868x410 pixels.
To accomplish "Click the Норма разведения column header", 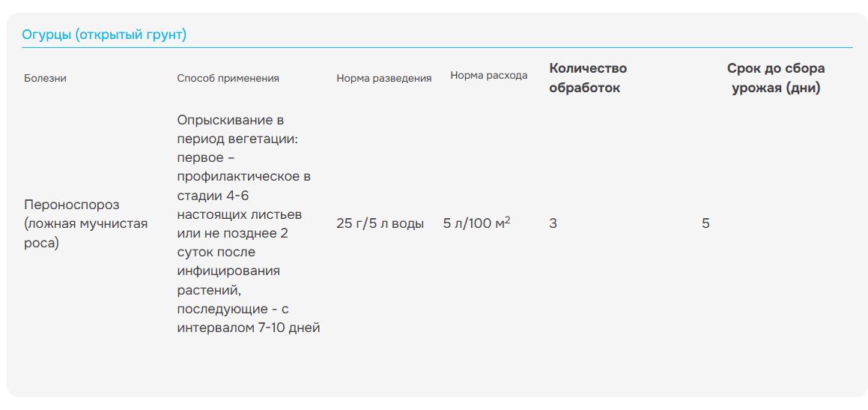I will [x=384, y=78].
